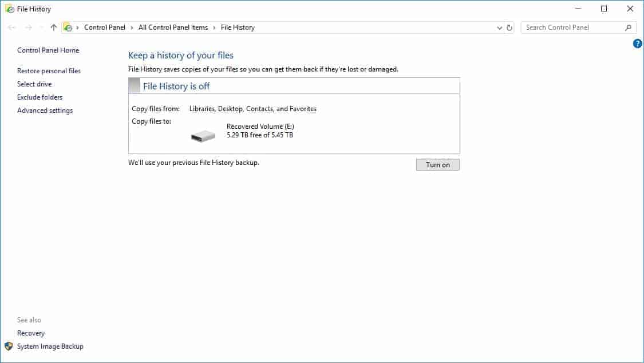The image size is (644, 363).
Task: Open Recovery under See also
Action: (31, 333)
